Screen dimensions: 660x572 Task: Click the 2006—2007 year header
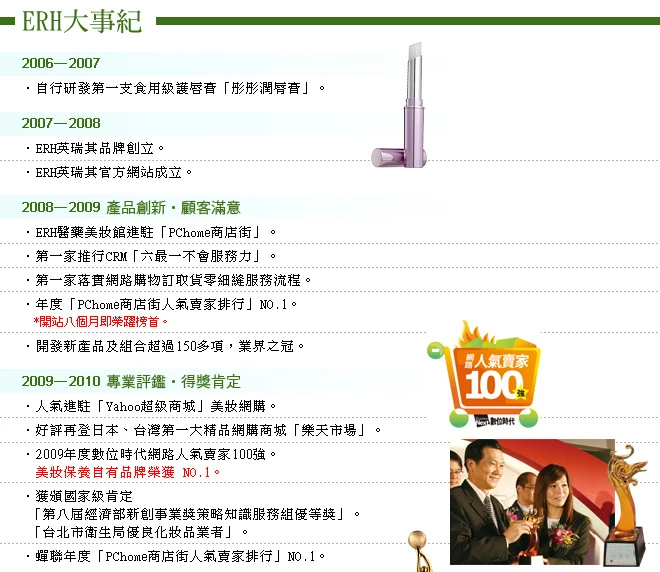point(61,63)
